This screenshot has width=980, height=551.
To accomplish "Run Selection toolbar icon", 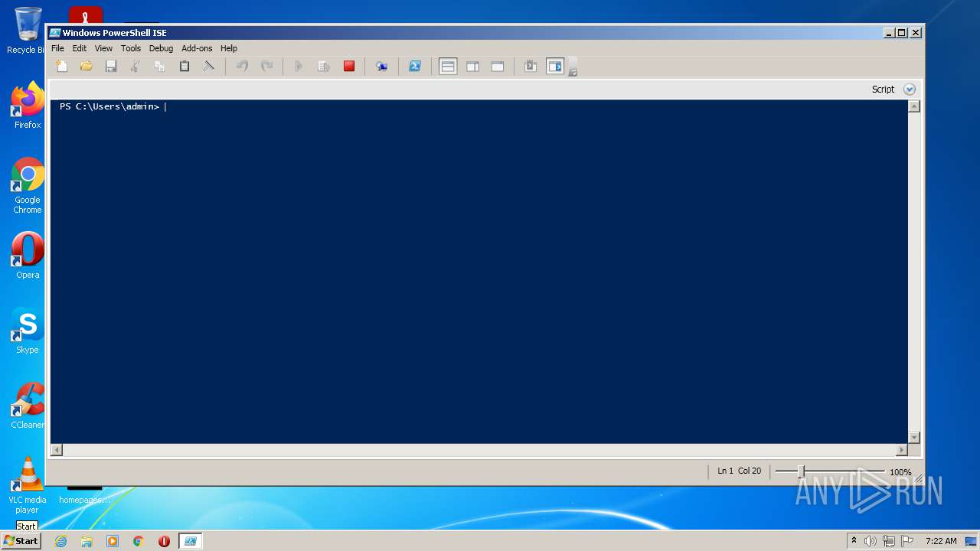I will pyautogui.click(x=324, y=67).
